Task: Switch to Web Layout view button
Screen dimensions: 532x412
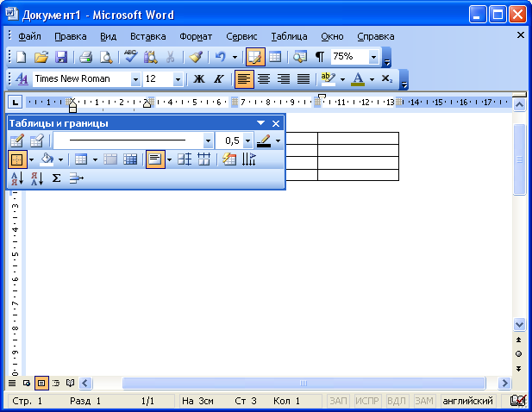Action: [27, 384]
